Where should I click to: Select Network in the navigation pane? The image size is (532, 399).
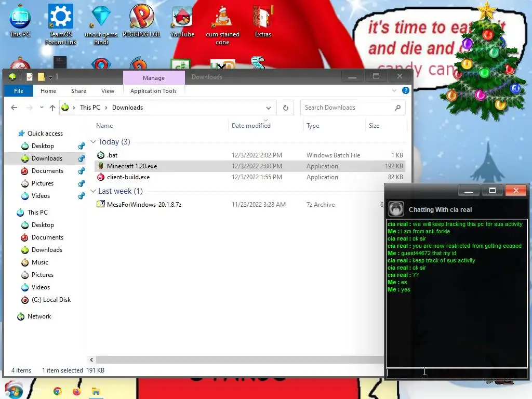39,316
